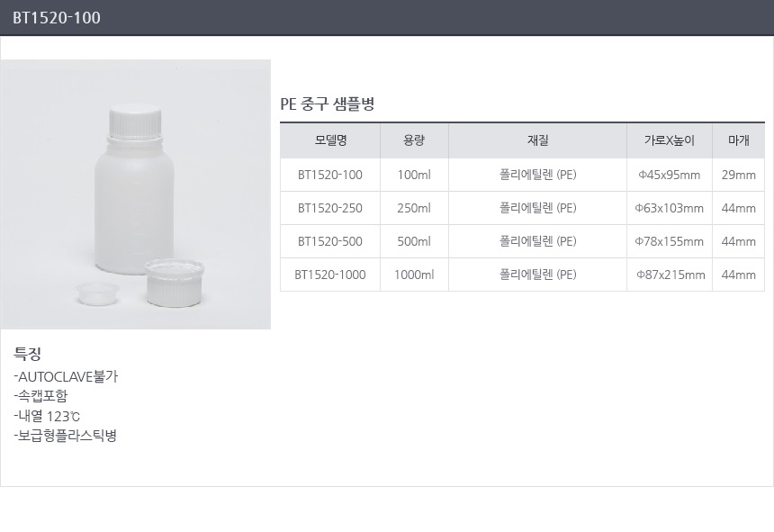774x532 pixels.
Task: Click the BT1520-1000 model name
Action: pyautogui.click(x=330, y=275)
